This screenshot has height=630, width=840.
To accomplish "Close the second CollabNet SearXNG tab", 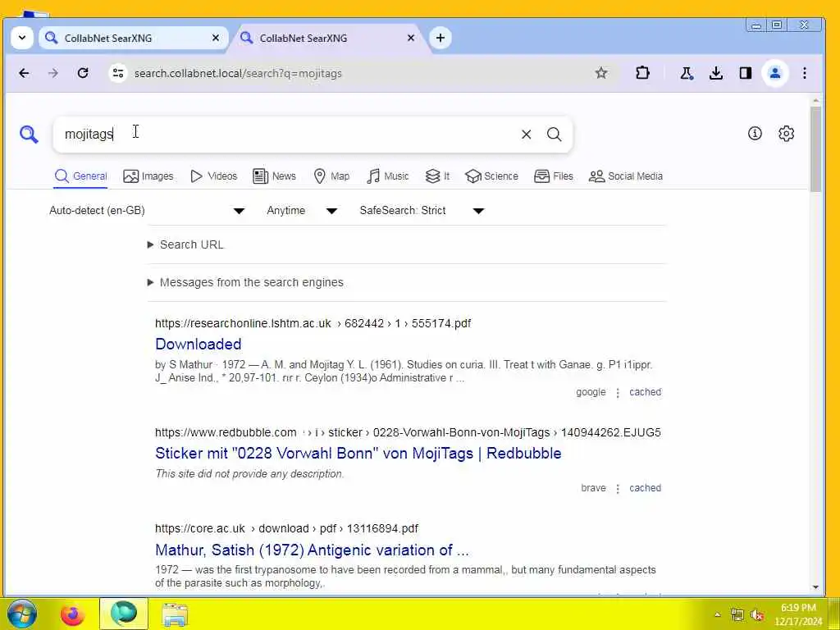I will [x=411, y=38].
